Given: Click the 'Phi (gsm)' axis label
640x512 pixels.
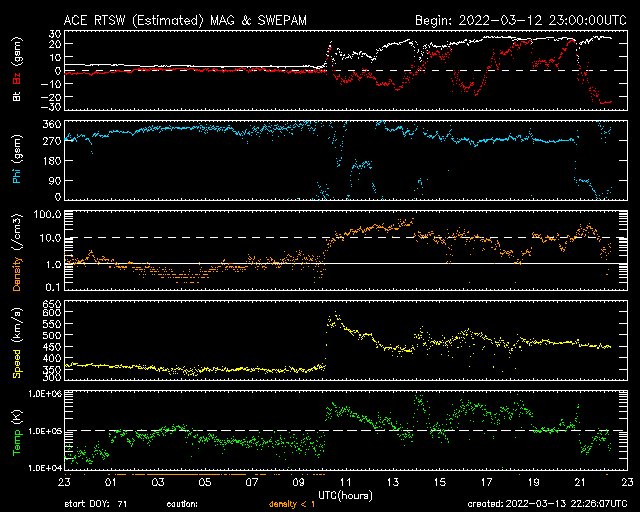Looking at the screenshot, I should point(17,159).
